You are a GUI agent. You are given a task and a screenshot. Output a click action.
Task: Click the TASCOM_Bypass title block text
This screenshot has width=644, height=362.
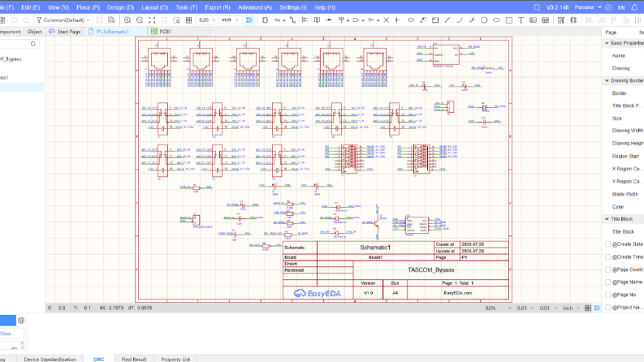[x=431, y=270]
